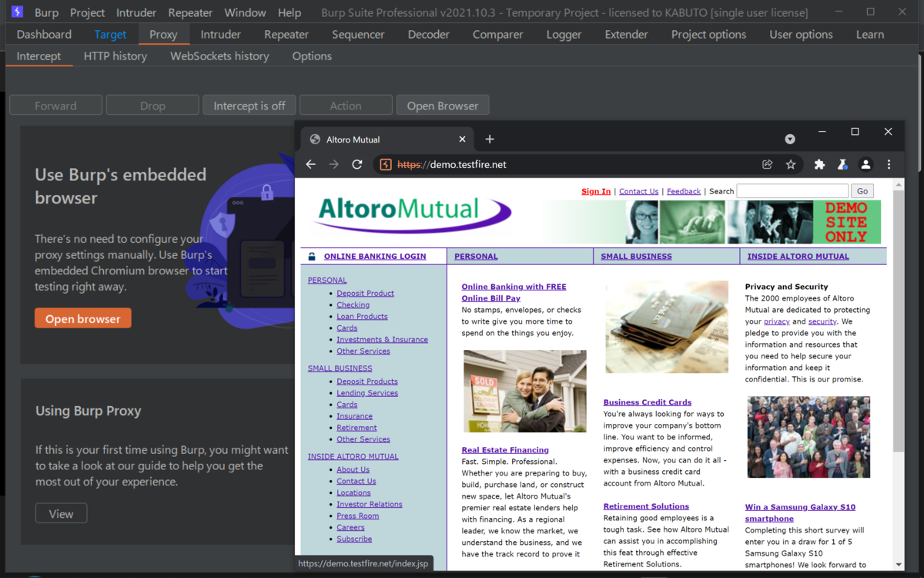Open the Project menu
The width and height of the screenshot is (924, 578).
[87, 12]
